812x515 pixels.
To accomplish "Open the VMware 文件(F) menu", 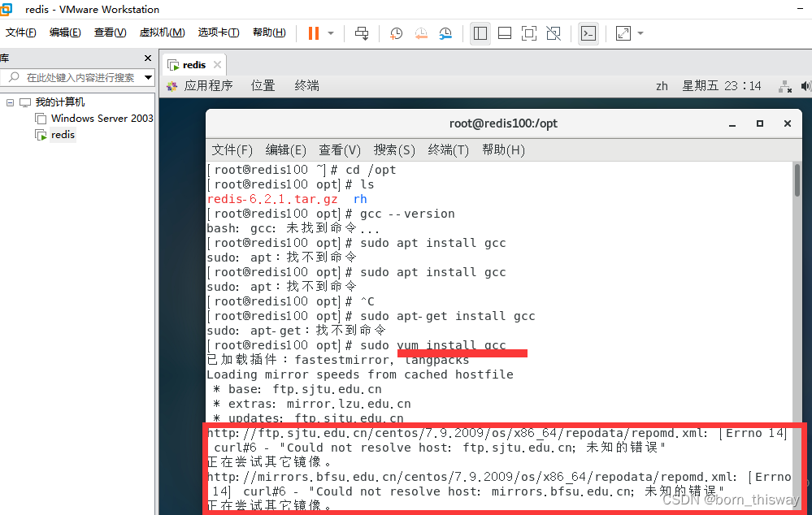I will point(20,32).
